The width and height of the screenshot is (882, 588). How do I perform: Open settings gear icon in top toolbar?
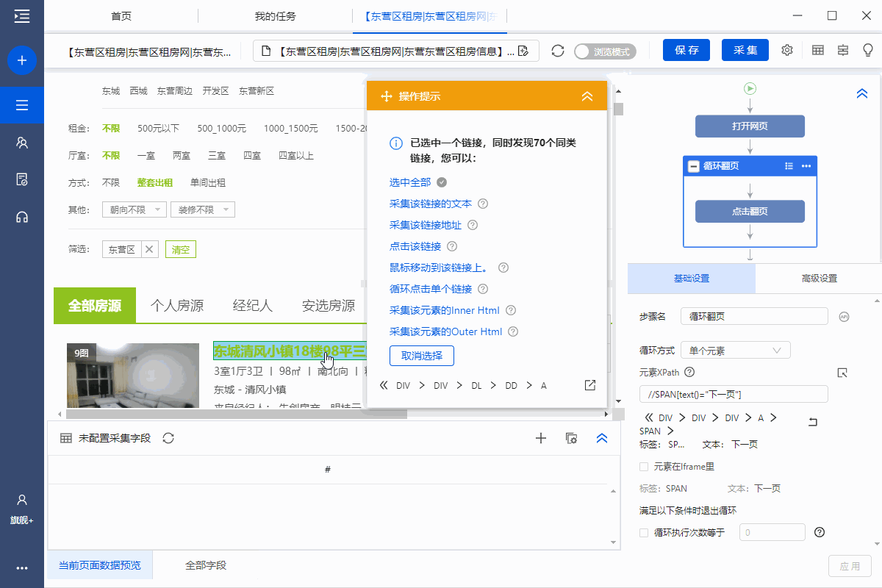787,50
